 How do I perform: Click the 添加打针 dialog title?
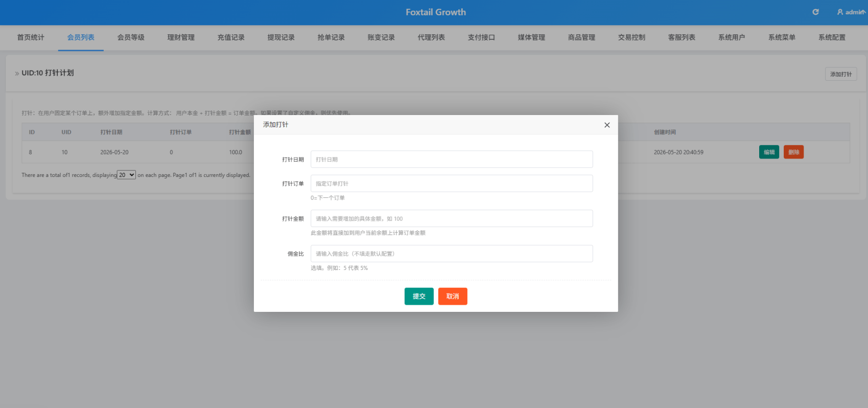(x=276, y=125)
